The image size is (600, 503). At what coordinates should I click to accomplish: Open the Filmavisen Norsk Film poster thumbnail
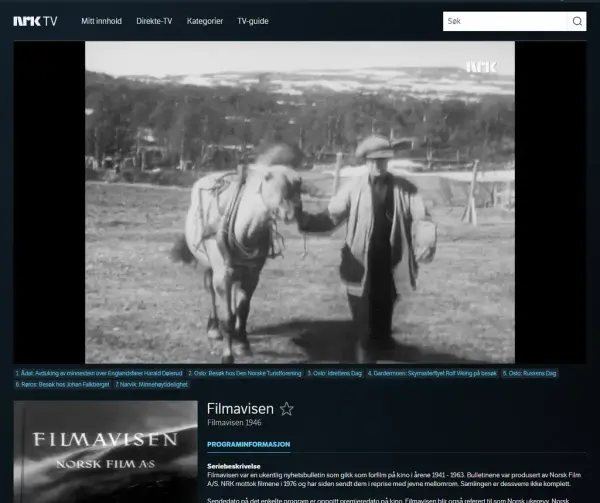[106, 452]
